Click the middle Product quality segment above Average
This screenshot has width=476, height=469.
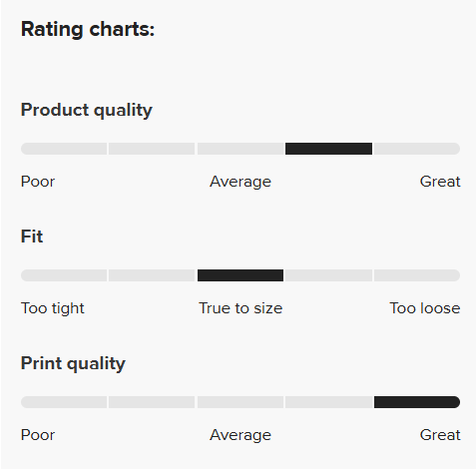point(240,149)
